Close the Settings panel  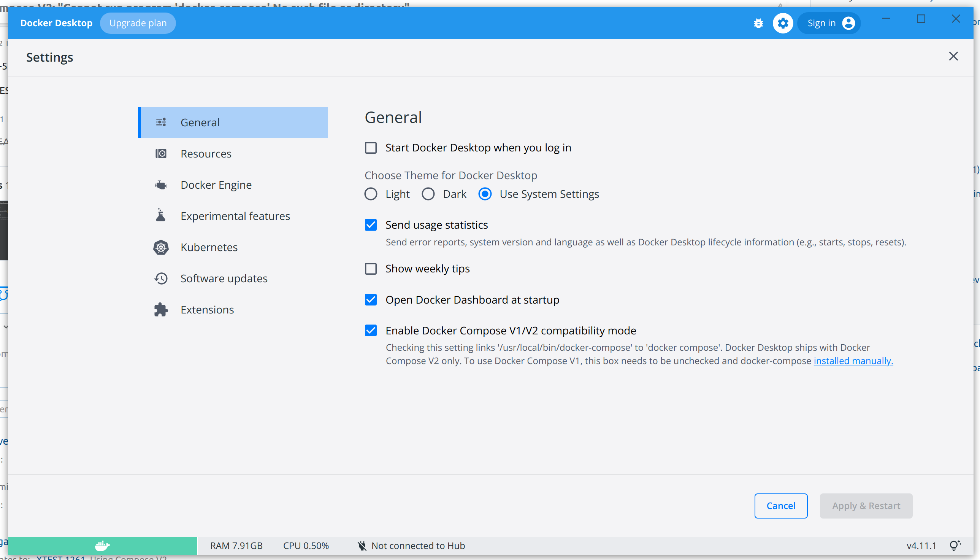click(953, 57)
